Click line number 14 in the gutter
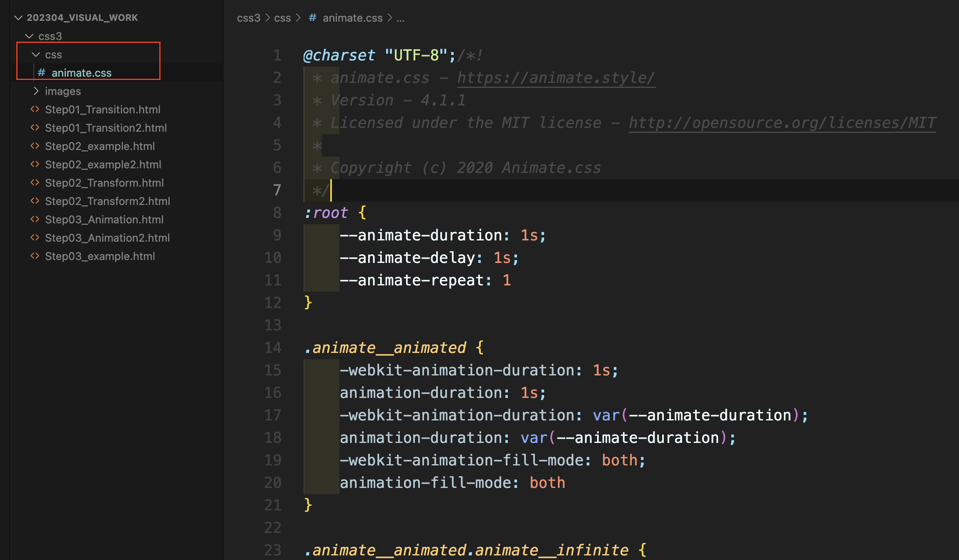Screen dimensions: 959x560 [x=273, y=347]
